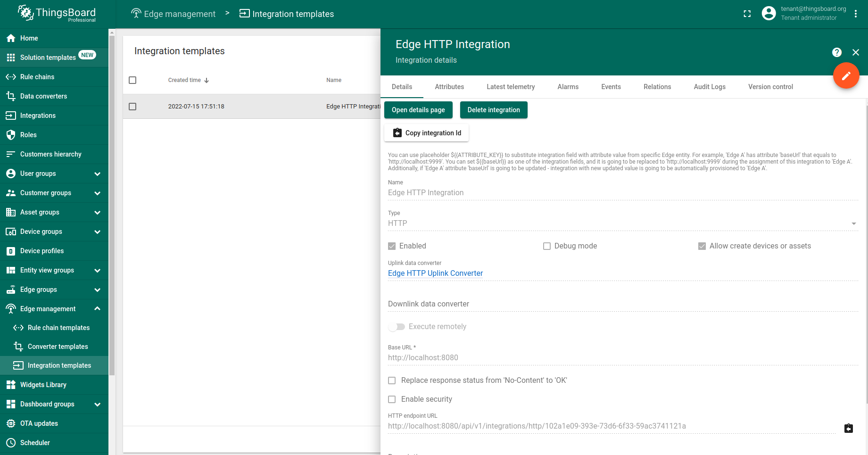Collapse the Edge management menu
This screenshot has height=455, width=868.
[98, 309]
